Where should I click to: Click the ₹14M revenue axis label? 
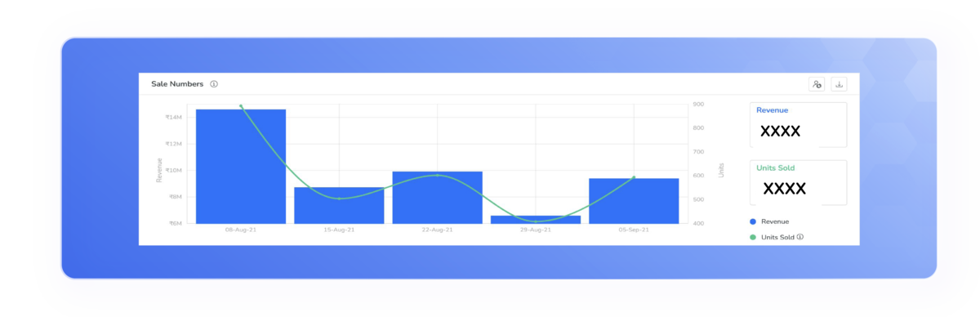click(x=173, y=117)
